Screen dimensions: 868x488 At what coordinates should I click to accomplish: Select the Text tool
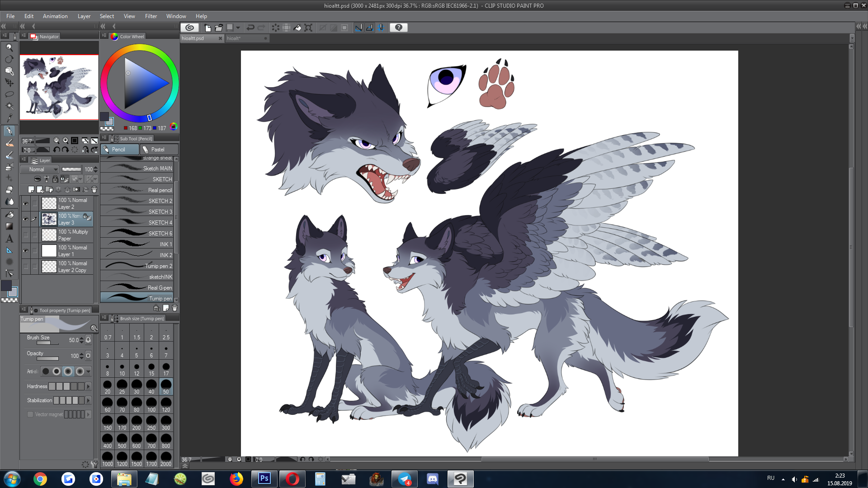coord(9,239)
